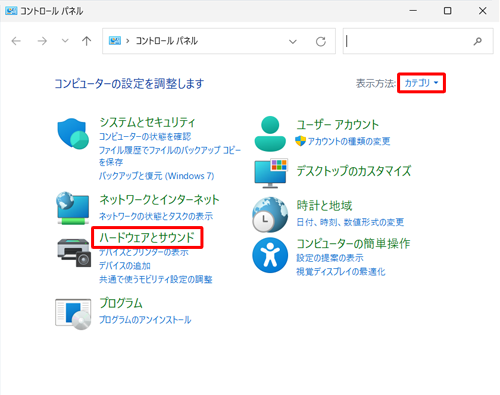This screenshot has width=500, height=395.
Task: Open the recent locations dropdown chevron
Action: (65, 41)
